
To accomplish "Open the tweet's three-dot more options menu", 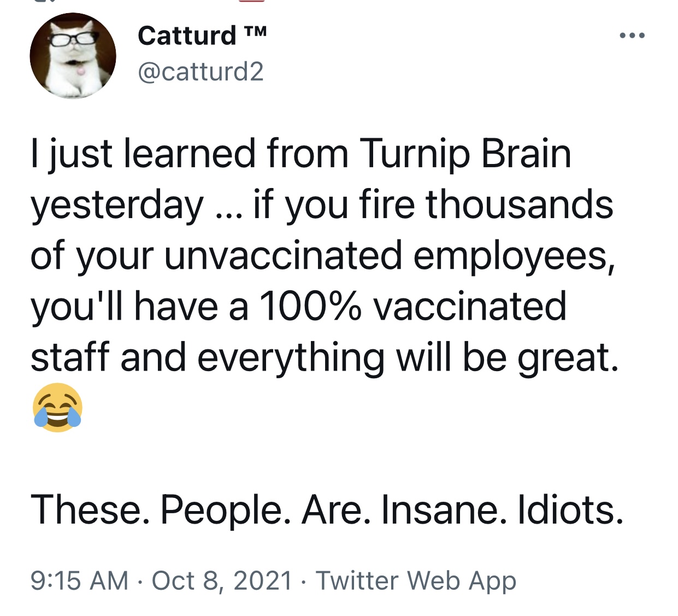I will [x=632, y=36].
